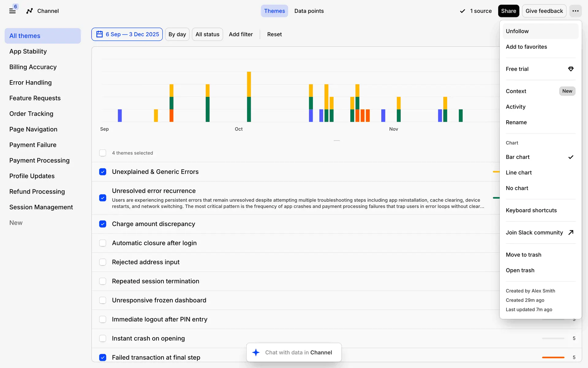Select Line chart from the menu

click(x=518, y=173)
